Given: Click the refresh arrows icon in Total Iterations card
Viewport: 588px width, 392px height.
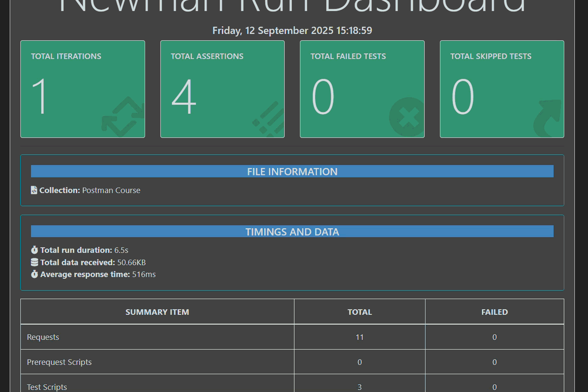Looking at the screenshot, I should tap(123, 117).
